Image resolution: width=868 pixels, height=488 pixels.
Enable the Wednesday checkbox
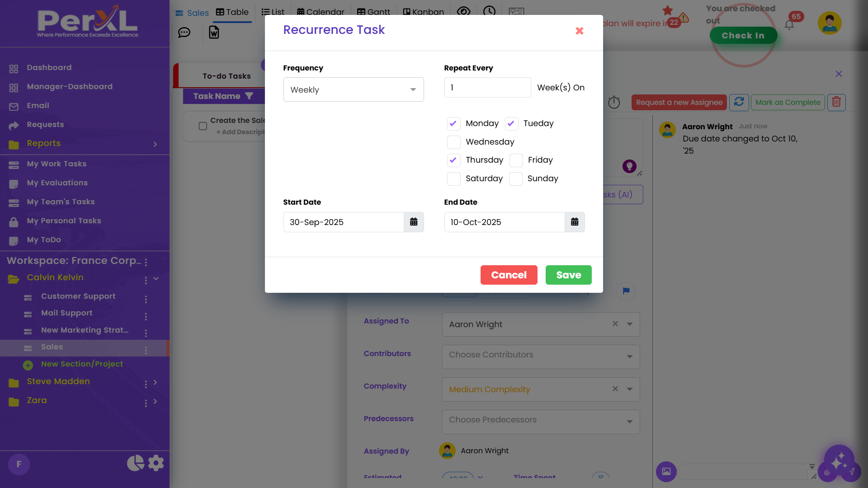(453, 142)
